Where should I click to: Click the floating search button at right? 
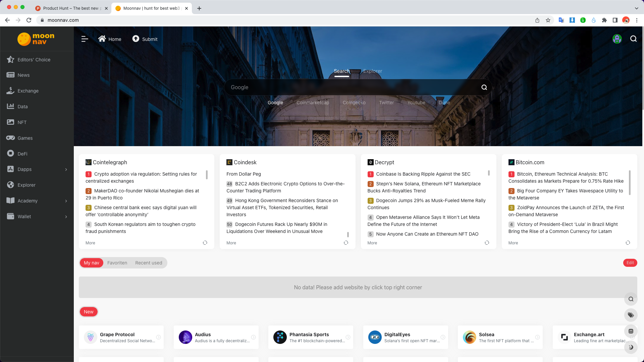[631, 299]
